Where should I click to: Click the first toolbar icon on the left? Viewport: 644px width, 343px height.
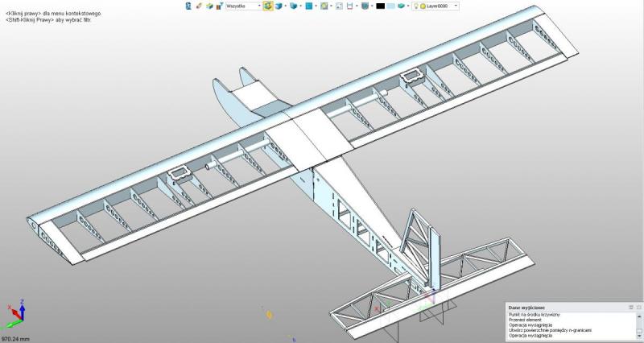click(188, 6)
